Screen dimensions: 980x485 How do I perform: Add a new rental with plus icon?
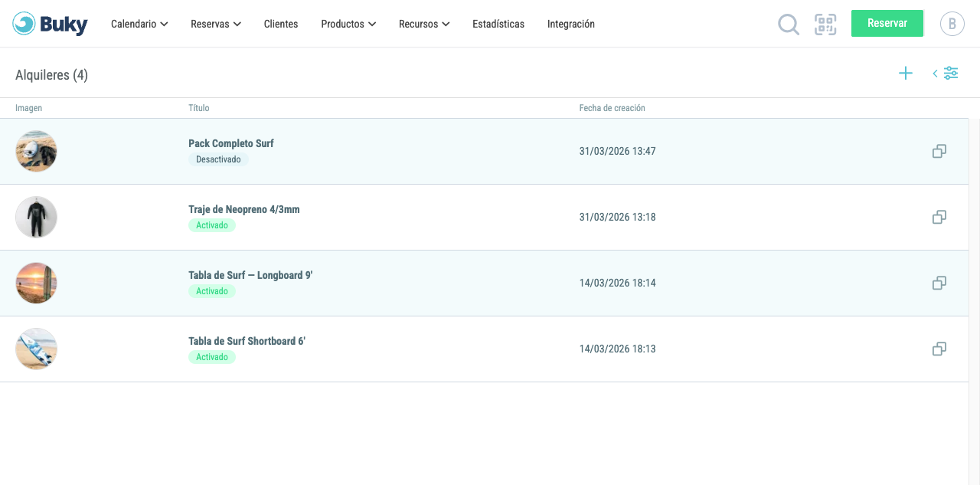(x=906, y=74)
